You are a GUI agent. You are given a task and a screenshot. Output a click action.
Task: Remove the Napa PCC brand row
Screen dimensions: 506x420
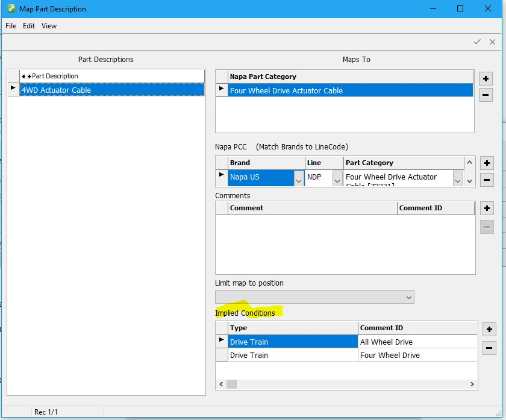tap(487, 179)
